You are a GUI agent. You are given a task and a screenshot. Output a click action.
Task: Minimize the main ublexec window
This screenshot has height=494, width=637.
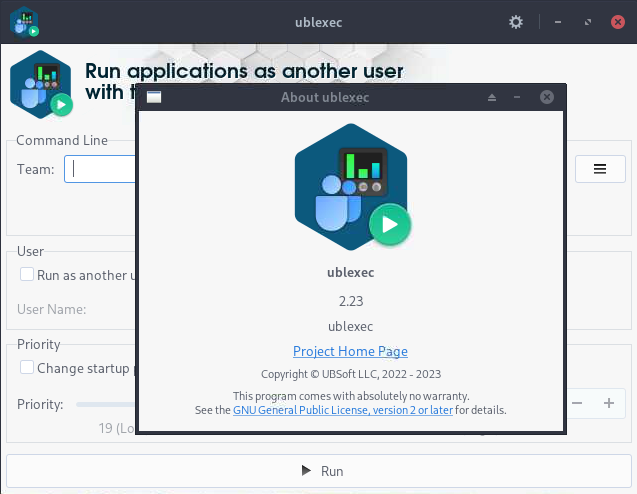[x=559, y=21]
